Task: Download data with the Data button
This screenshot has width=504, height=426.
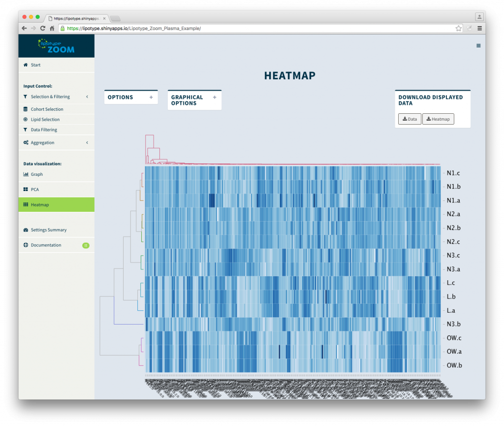Action: (x=409, y=119)
